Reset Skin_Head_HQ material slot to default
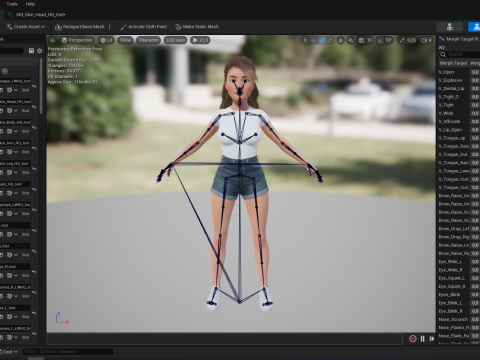The height and width of the screenshot is (360, 480). [34, 107]
